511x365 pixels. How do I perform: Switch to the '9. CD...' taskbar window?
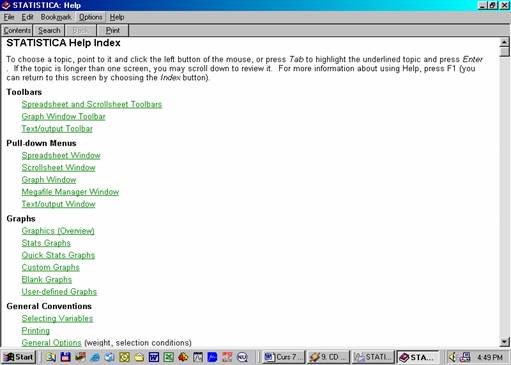tap(328, 357)
